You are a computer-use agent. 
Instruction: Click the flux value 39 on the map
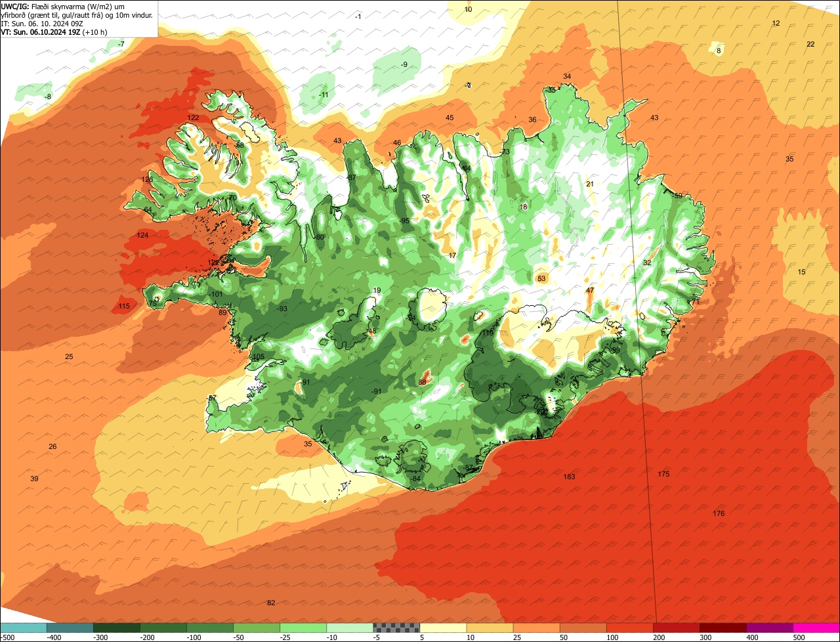(x=34, y=479)
